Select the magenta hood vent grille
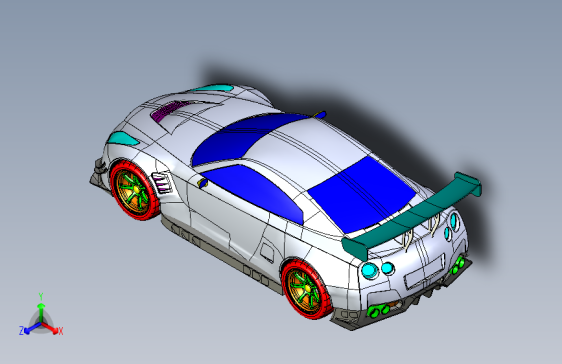Viewport: 562px width, 364px height. tap(168, 109)
